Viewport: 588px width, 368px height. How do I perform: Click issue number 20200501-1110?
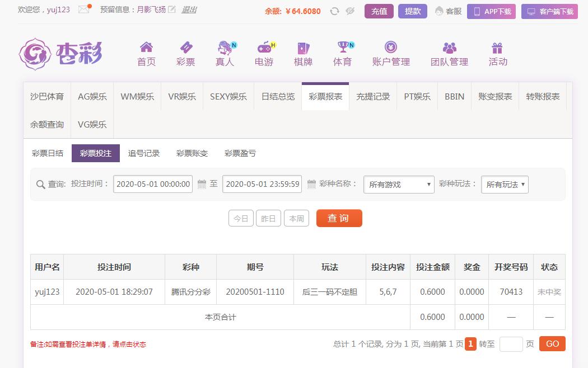(255, 292)
